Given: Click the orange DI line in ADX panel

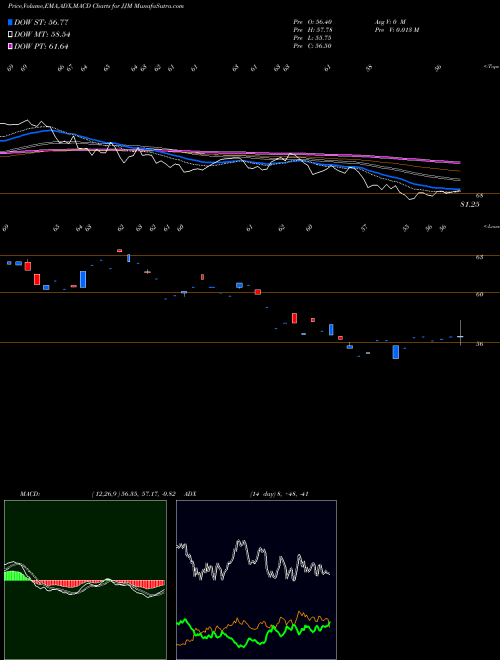Looking at the screenshot, I should point(253,626).
